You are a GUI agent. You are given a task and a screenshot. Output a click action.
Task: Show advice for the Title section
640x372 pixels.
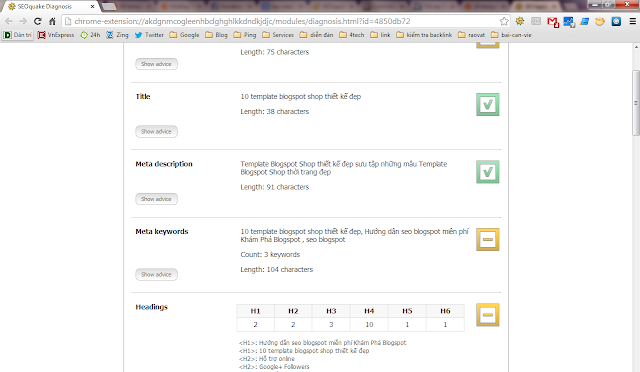tap(156, 131)
